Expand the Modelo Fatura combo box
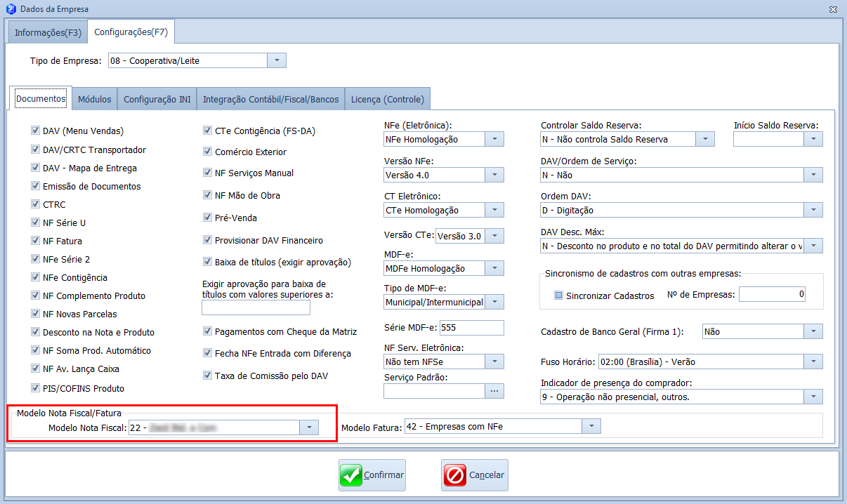 click(x=592, y=426)
